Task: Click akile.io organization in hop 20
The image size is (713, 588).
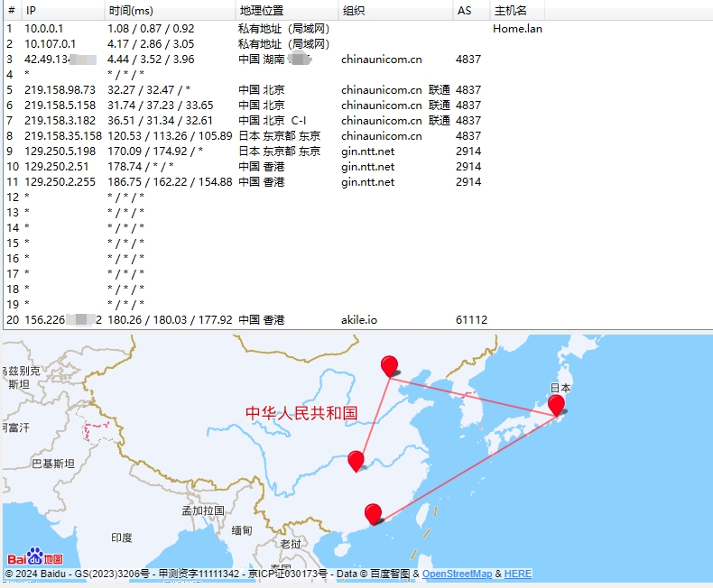Action: tap(359, 320)
